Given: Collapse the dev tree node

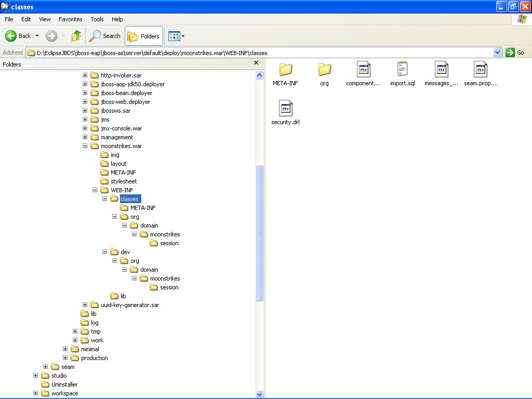Looking at the screenshot, I should pyautogui.click(x=104, y=252).
